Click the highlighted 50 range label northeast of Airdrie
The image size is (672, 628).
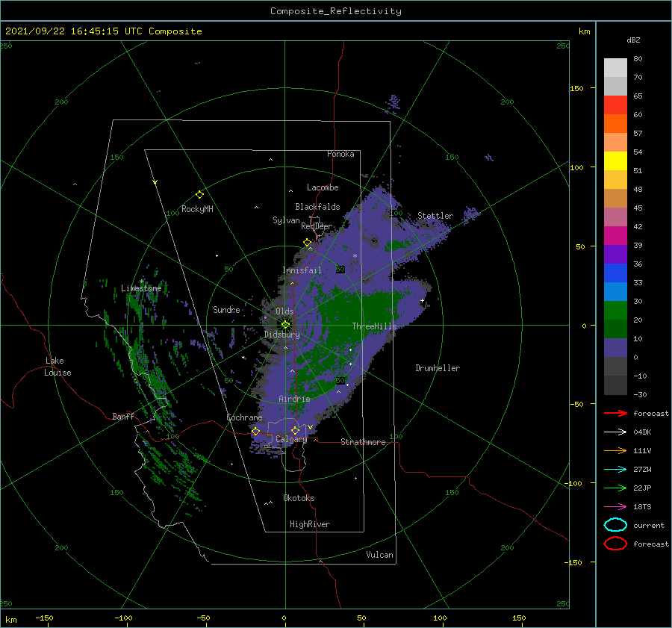340,380
